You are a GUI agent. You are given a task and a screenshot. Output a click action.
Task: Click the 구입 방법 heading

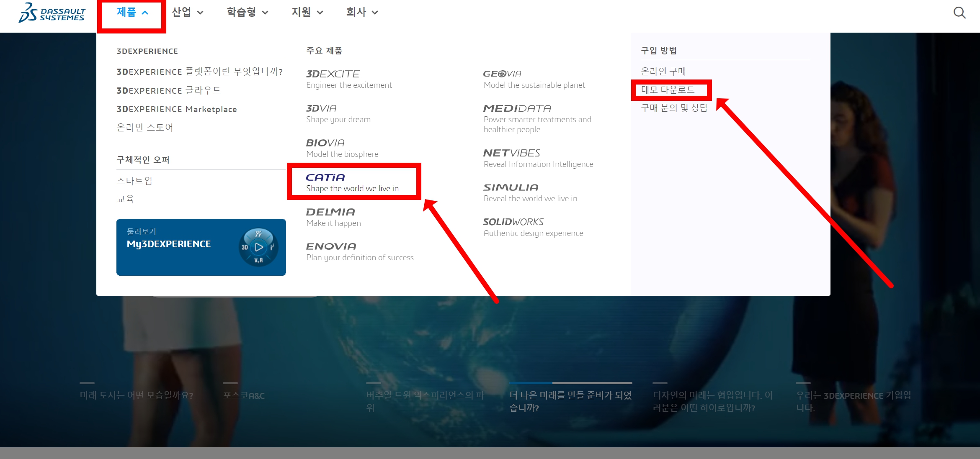659,51
